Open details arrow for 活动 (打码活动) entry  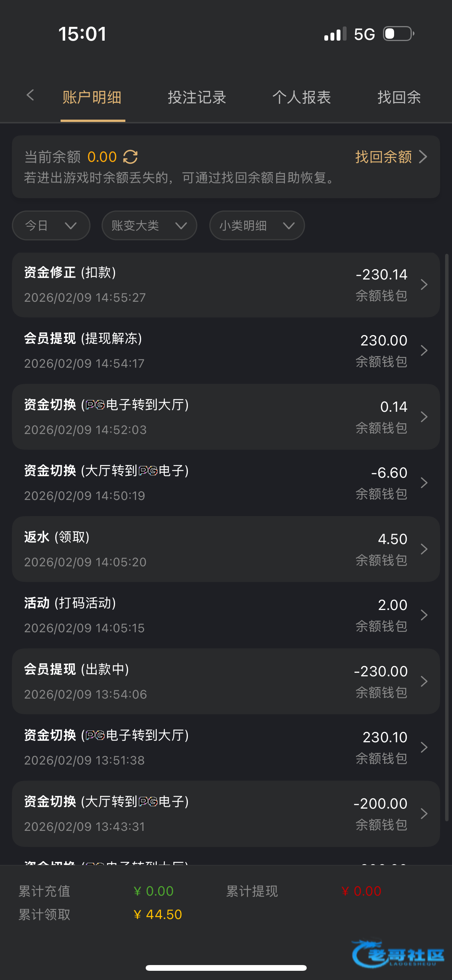pos(424,615)
